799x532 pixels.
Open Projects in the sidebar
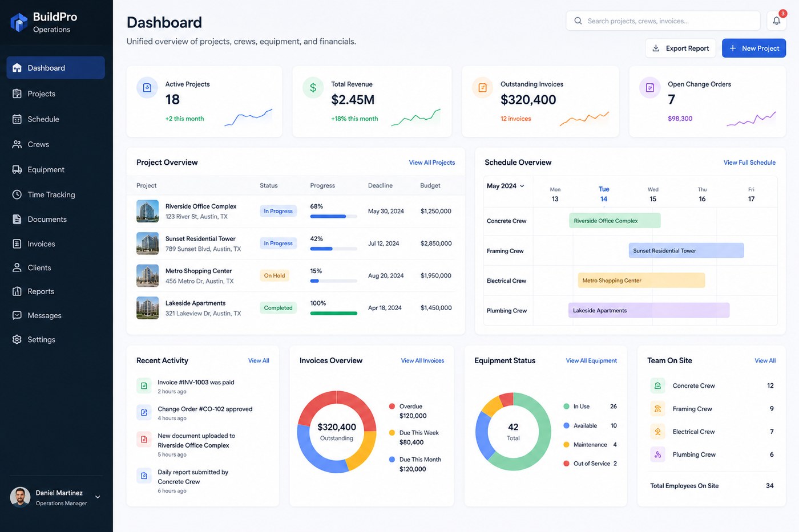pyautogui.click(x=56, y=94)
